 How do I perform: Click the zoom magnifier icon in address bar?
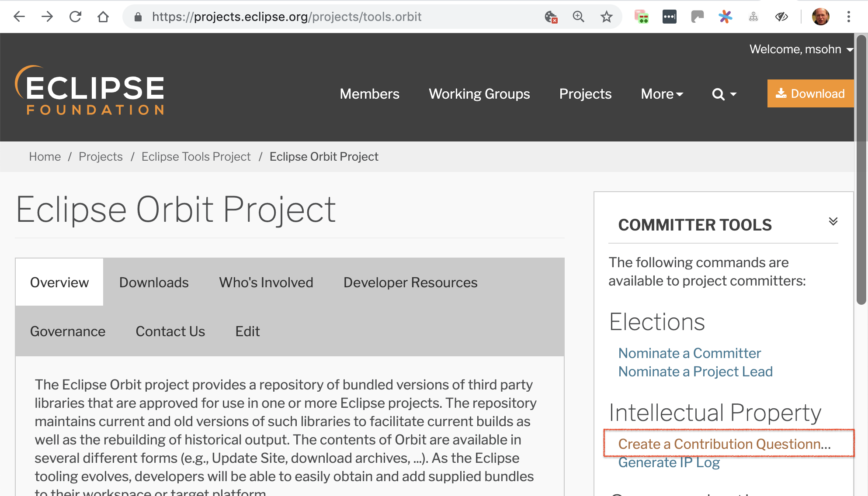tap(578, 17)
